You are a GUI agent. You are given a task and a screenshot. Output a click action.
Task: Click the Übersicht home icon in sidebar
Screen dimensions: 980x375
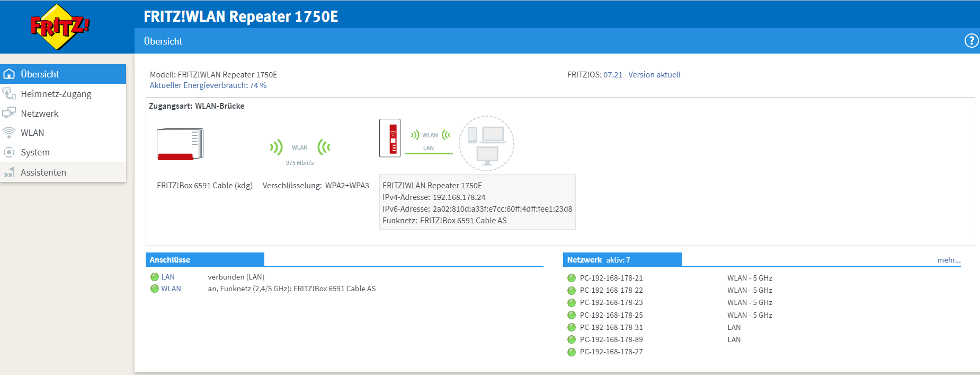pyautogui.click(x=9, y=74)
